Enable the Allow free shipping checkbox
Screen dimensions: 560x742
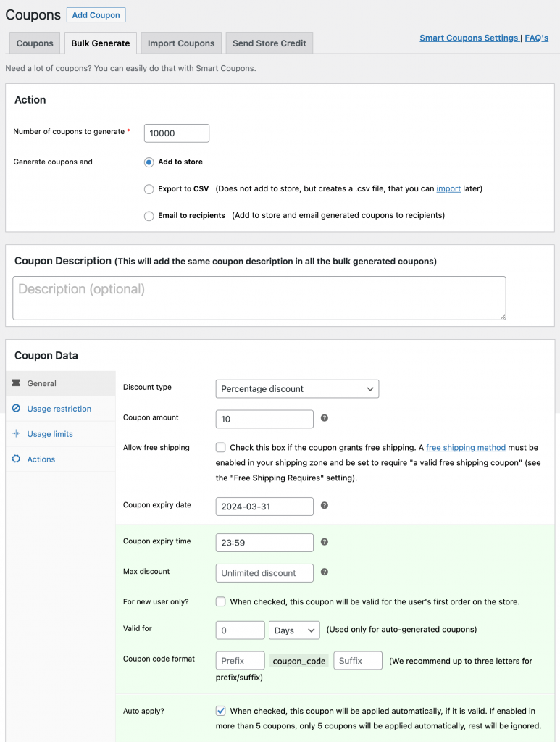tap(220, 447)
